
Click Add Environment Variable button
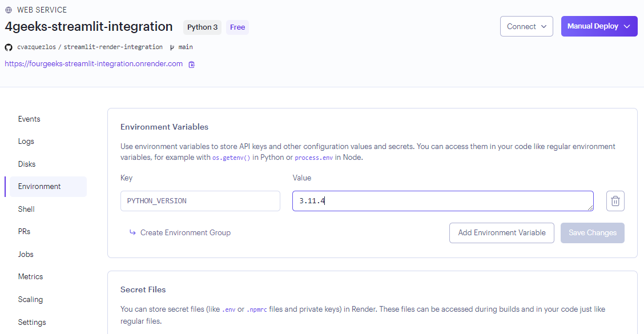click(x=501, y=233)
